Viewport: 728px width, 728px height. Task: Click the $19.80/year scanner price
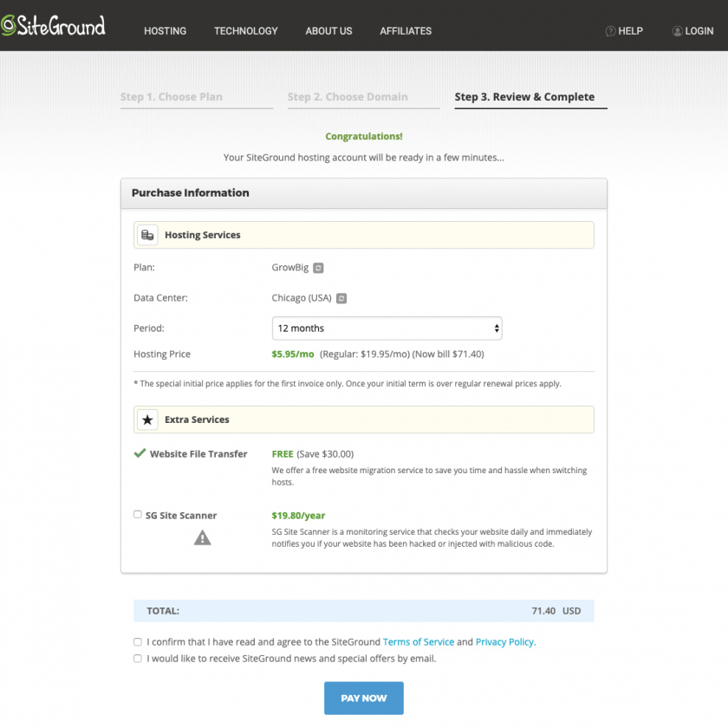click(298, 516)
